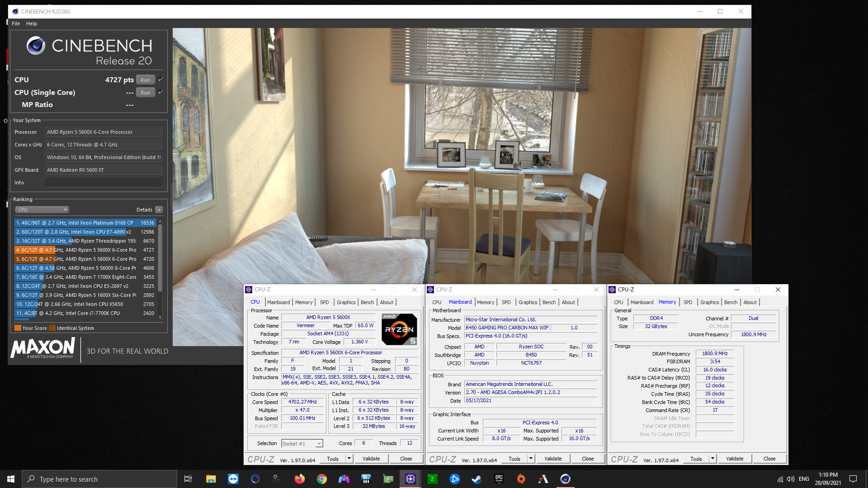The image size is (868, 488).
Task: Select ranking row Intel Xeon Platinum 8168
Action: click(85, 223)
